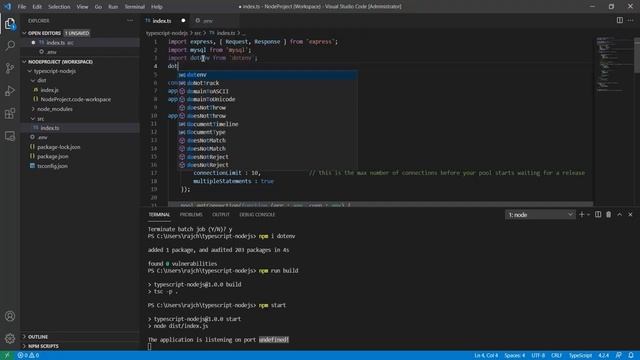The height and width of the screenshot is (360, 640).
Task: Open Run and Debug view
Action: tap(10, 91)
